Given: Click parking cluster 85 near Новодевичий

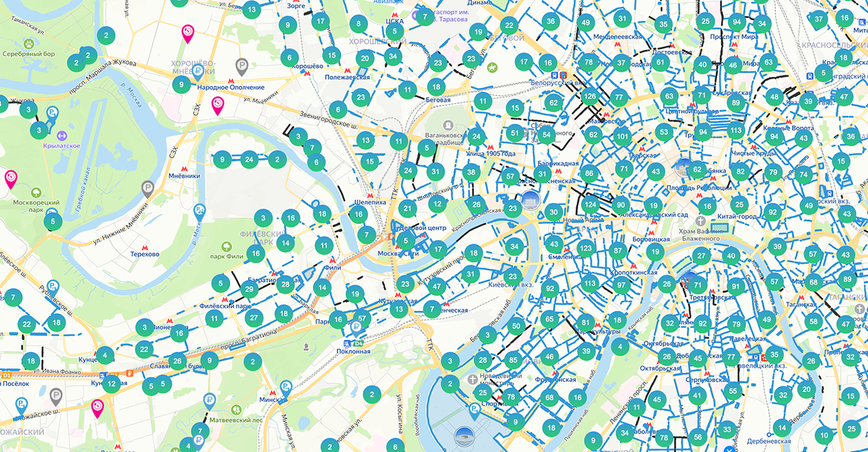Looking at the screenshot, I should (x=513, y=359).
